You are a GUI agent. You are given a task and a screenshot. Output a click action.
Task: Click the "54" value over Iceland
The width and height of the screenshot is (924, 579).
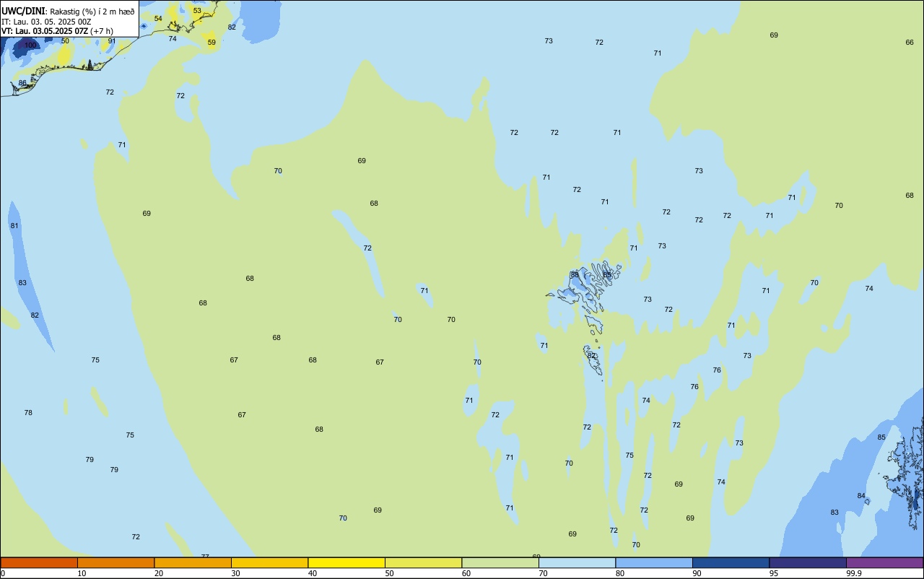(x=158, y=19)
